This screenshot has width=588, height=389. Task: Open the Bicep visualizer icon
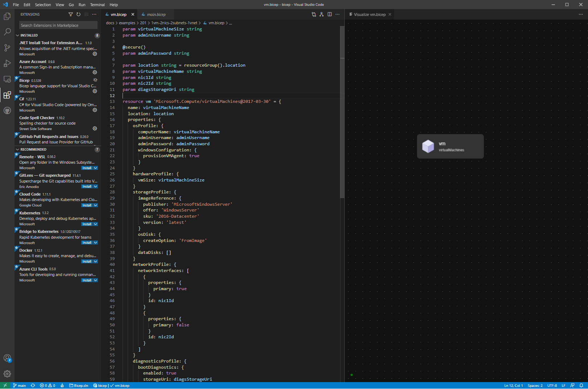322,14
